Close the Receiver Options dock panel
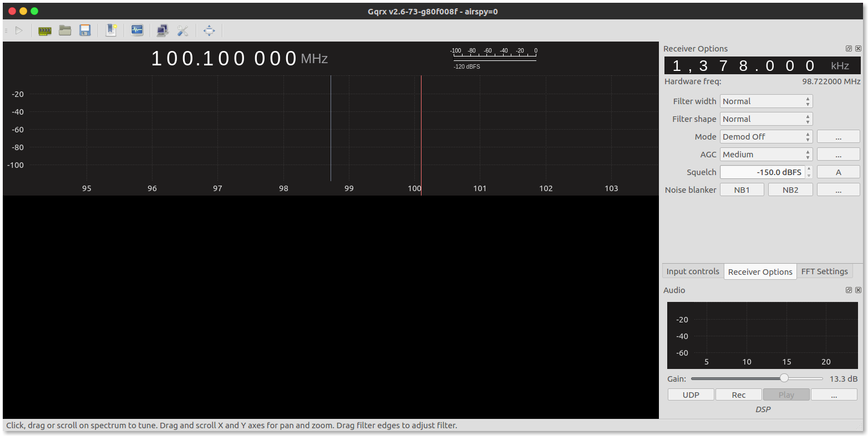Viewport: 868px width, 436px height. pyautogui.click(x=858, y=49)
